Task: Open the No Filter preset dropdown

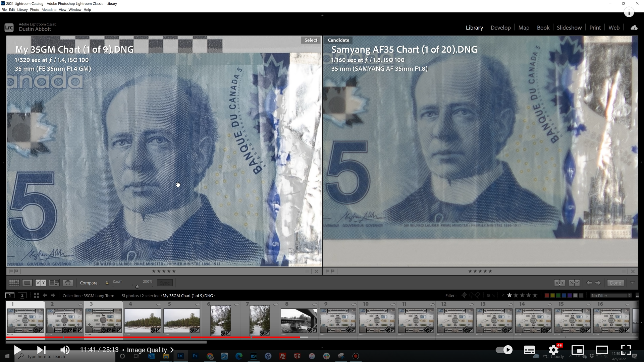Action: tap(611, 296)
